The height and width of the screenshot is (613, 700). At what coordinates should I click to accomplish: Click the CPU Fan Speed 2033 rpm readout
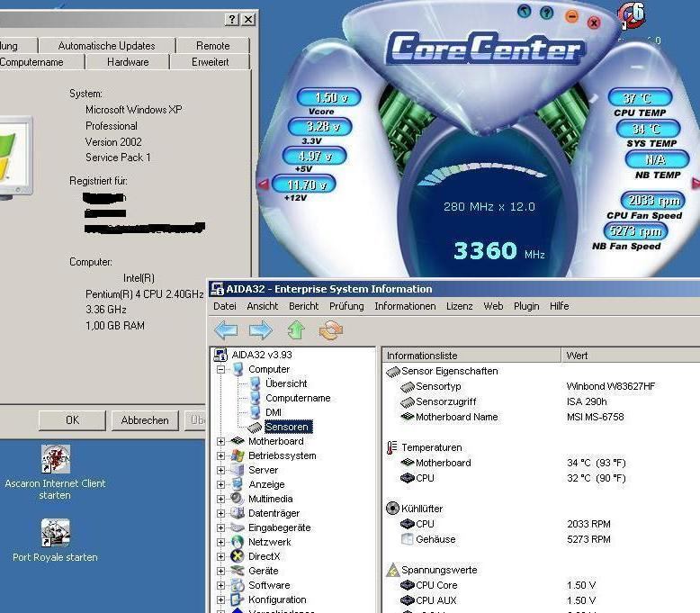coord(652,201)
